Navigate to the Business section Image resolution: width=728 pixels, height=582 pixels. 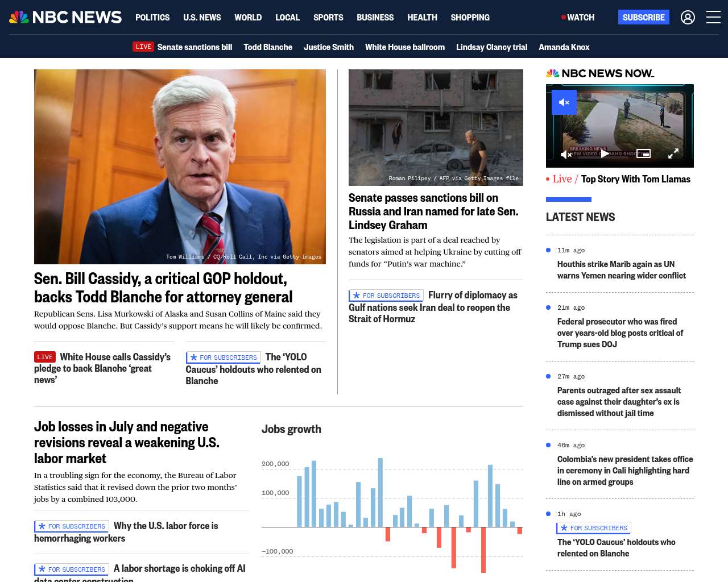[x=375, y=18]
